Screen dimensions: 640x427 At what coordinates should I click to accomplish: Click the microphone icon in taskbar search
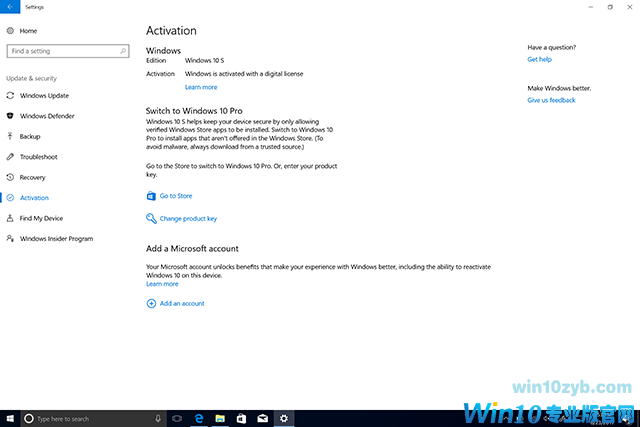(158, 418)
